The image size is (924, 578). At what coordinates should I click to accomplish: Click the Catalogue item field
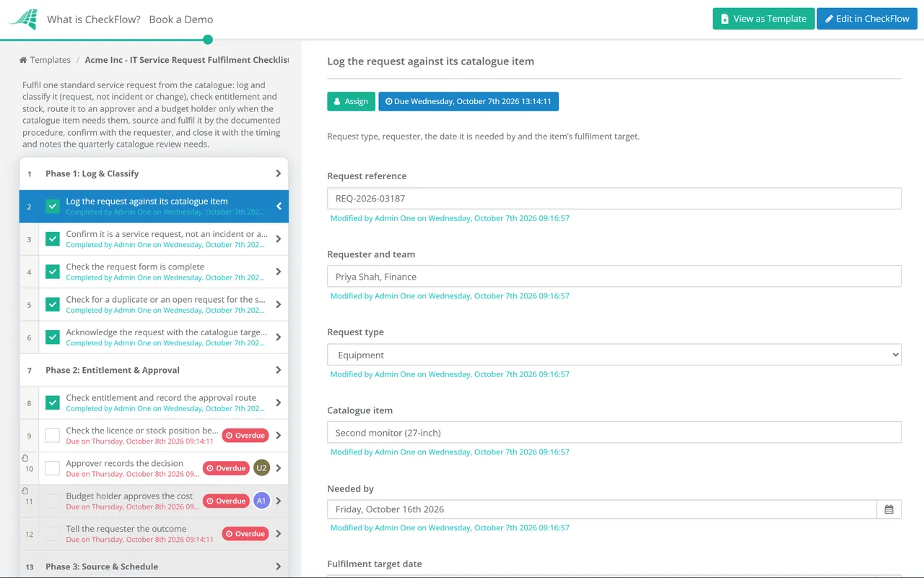click(614, 433)
